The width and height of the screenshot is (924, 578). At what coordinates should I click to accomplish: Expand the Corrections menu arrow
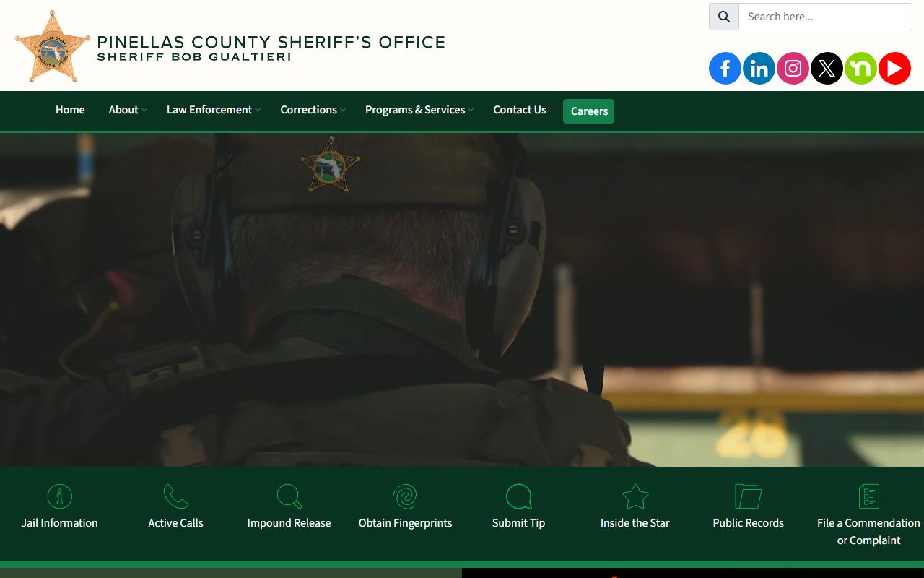[x=343, y=110]
